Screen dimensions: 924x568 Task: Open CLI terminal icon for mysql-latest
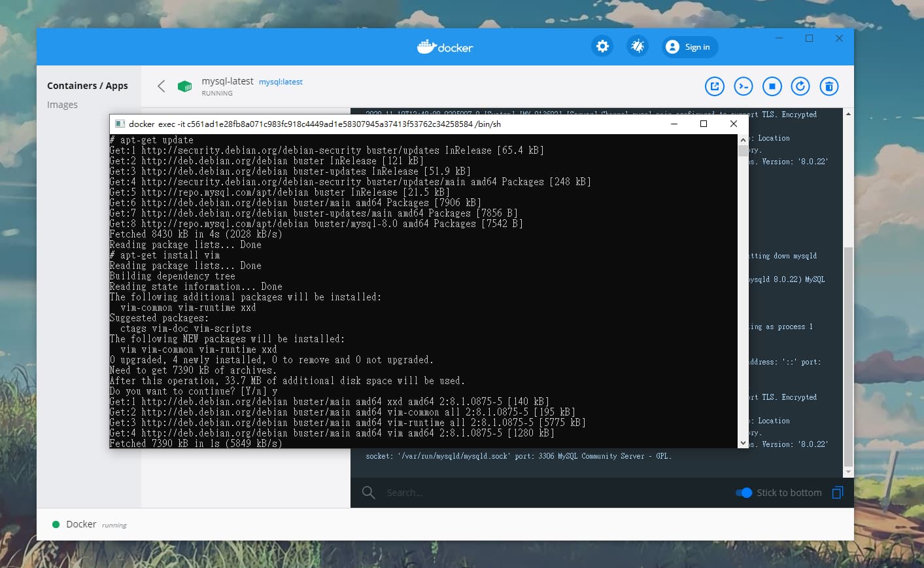click(744, 86)
